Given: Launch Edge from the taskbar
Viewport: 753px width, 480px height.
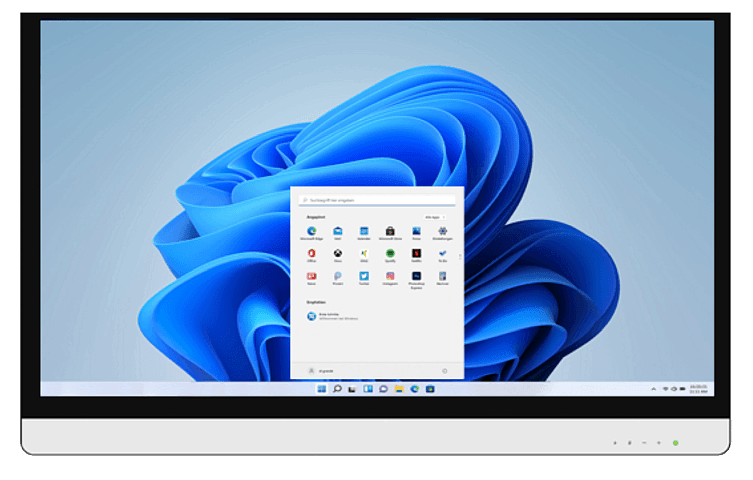Looking at the screenshot, I should 414,389.
